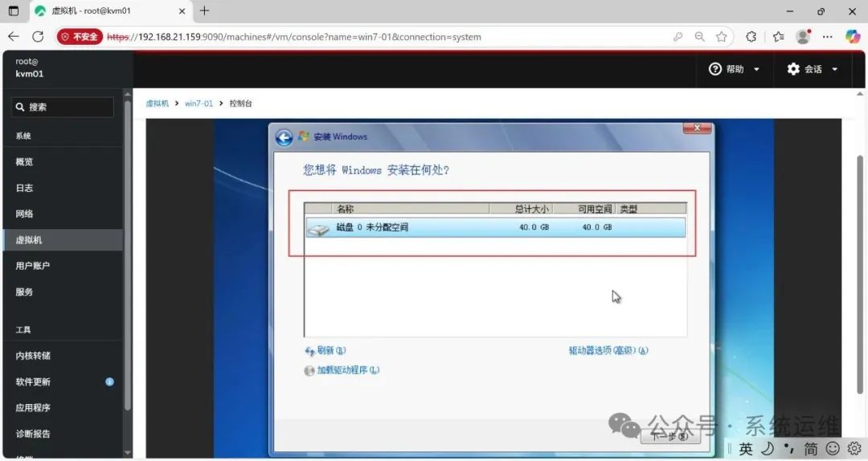Click 驱动器选项(高级)(A) link
Viewport: 868px width, 461px height.
click(608, 350)
